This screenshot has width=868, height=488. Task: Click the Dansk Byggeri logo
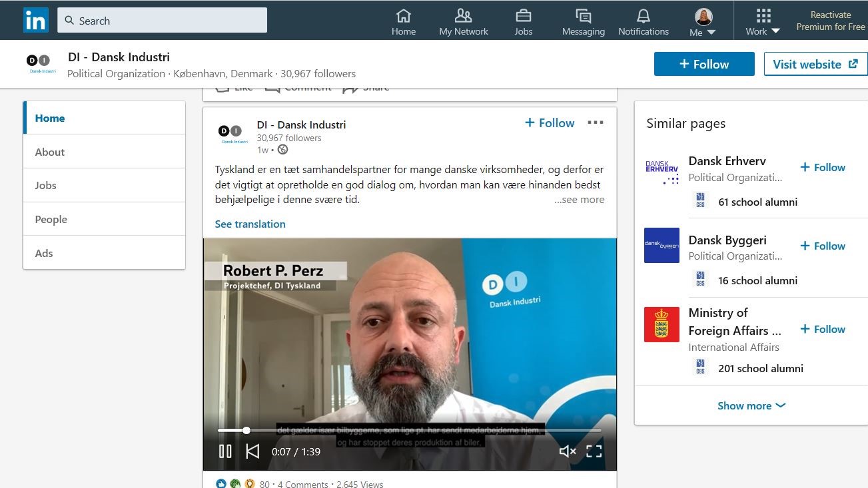pyautogui.click(x=661, y=245)
